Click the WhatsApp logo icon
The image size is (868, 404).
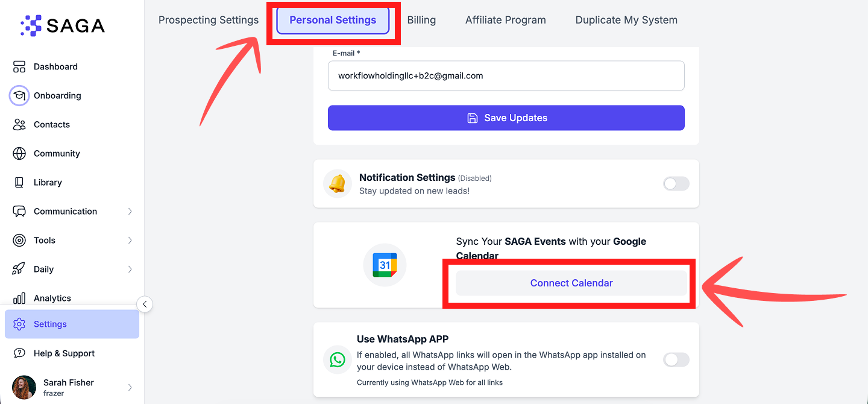[x=338, y=360]
